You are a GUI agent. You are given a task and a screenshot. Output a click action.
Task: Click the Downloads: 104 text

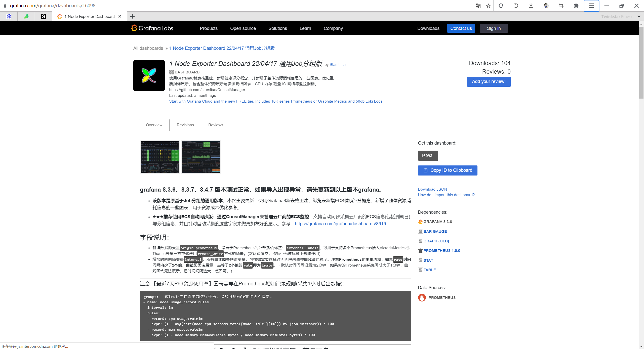pos(490,63)
